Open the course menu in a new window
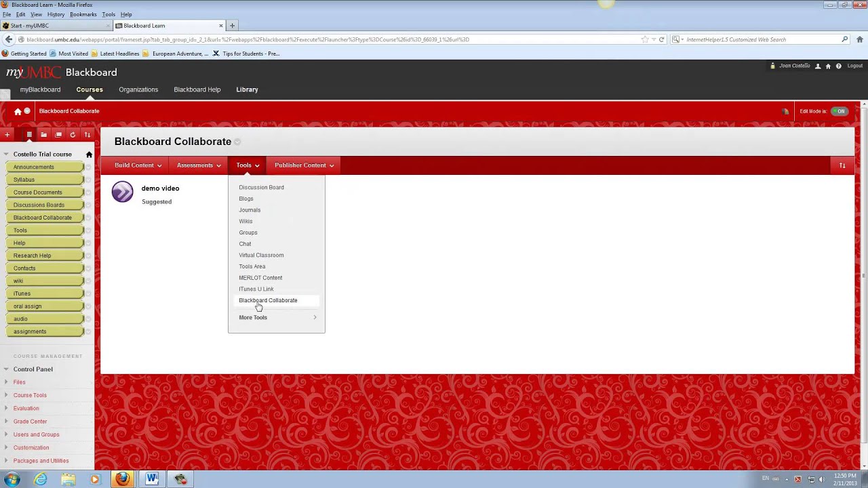 click(x=58, y=134)
